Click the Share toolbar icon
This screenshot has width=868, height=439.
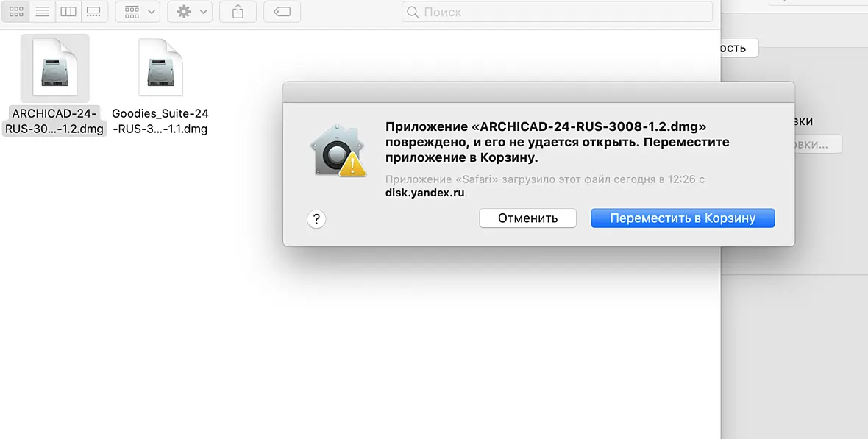[x=238, y=12]
